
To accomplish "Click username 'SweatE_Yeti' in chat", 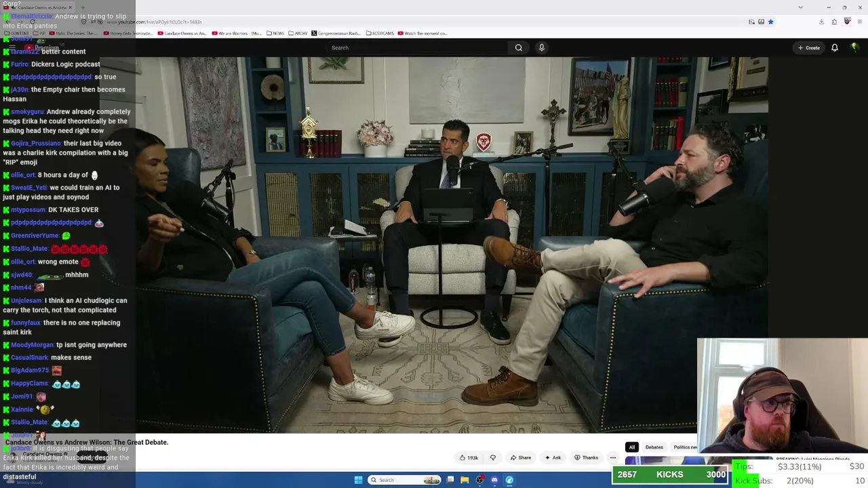I will pos(28,187).
